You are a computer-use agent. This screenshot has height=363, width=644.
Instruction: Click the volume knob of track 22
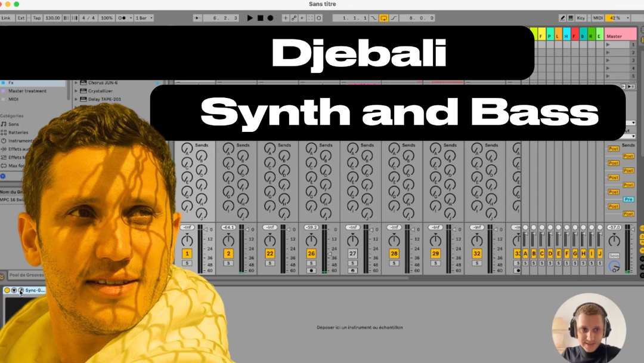(270, 241)
